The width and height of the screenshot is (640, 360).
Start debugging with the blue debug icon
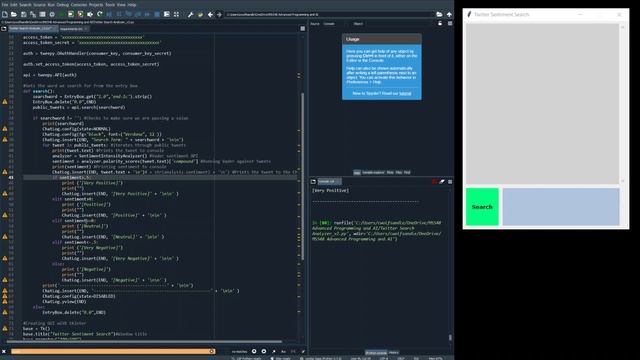click(109, 14)
